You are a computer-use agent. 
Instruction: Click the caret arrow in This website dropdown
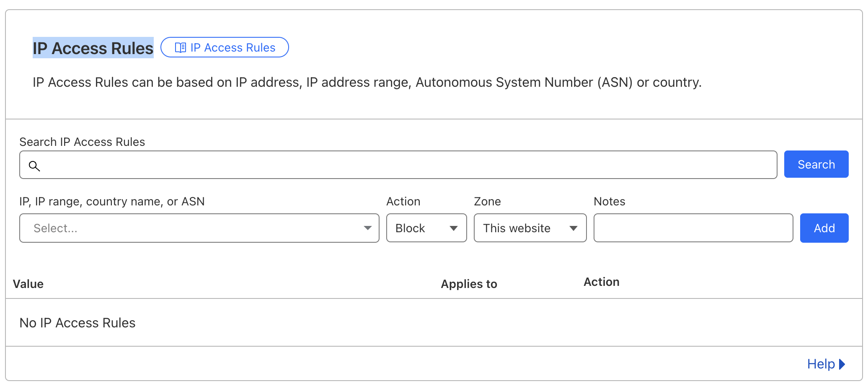coord(573,228)
